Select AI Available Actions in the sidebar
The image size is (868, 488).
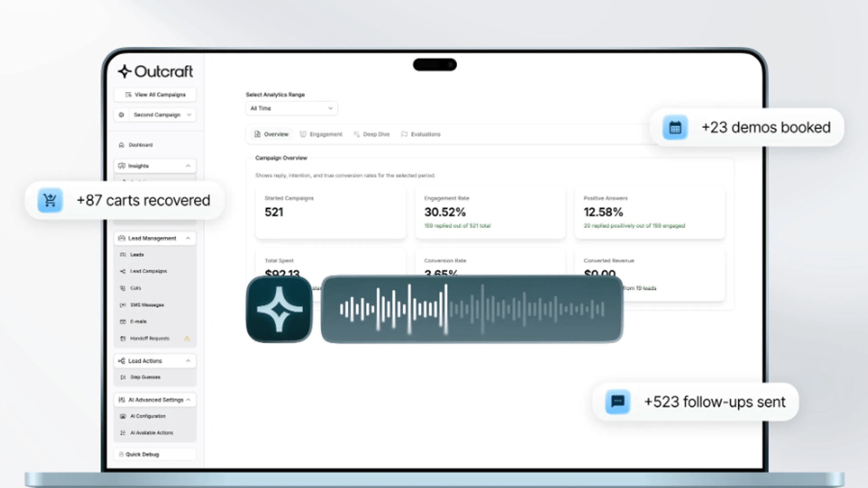click(x=151, y=432)
